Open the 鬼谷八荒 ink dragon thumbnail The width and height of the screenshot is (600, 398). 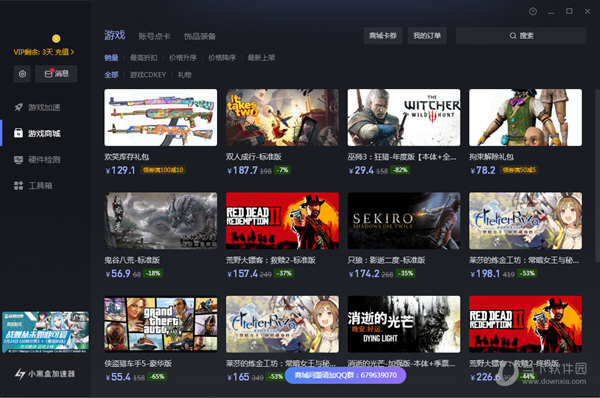[161, 221]
